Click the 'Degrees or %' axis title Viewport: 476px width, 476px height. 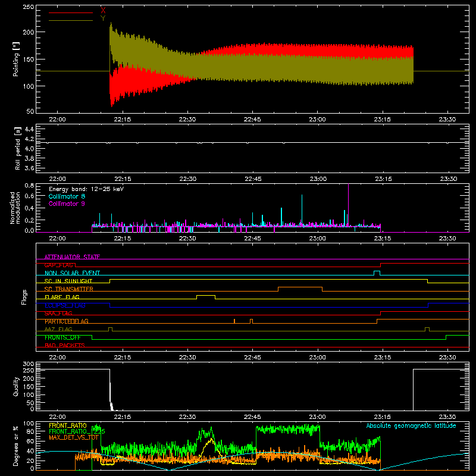coord(16,446)
